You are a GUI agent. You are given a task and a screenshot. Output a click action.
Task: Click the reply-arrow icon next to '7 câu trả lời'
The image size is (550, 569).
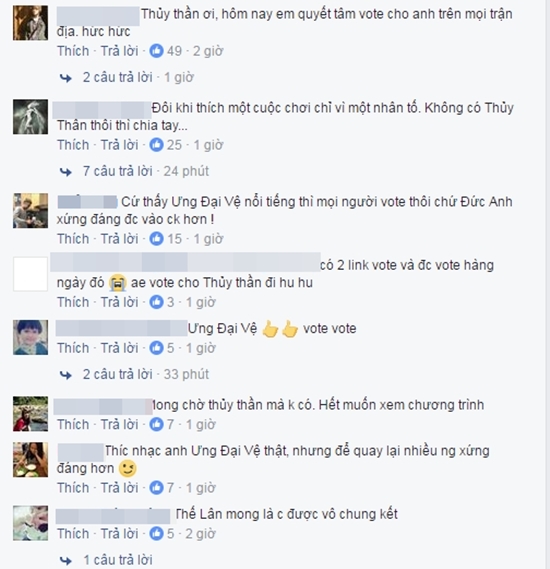(66, 171)
